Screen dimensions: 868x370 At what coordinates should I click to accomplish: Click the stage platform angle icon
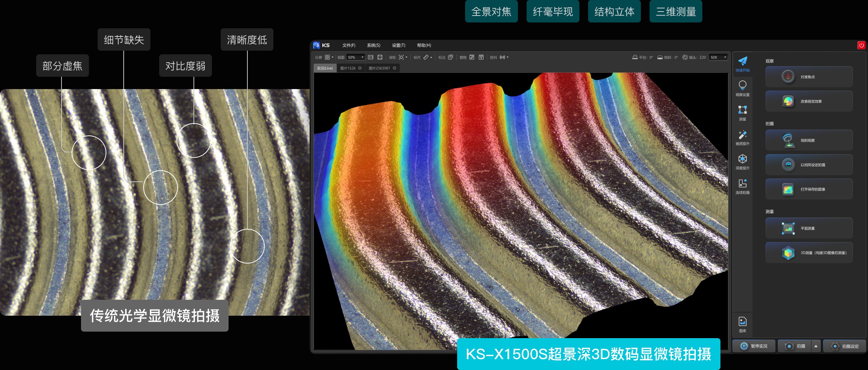(x=635, y=57)
